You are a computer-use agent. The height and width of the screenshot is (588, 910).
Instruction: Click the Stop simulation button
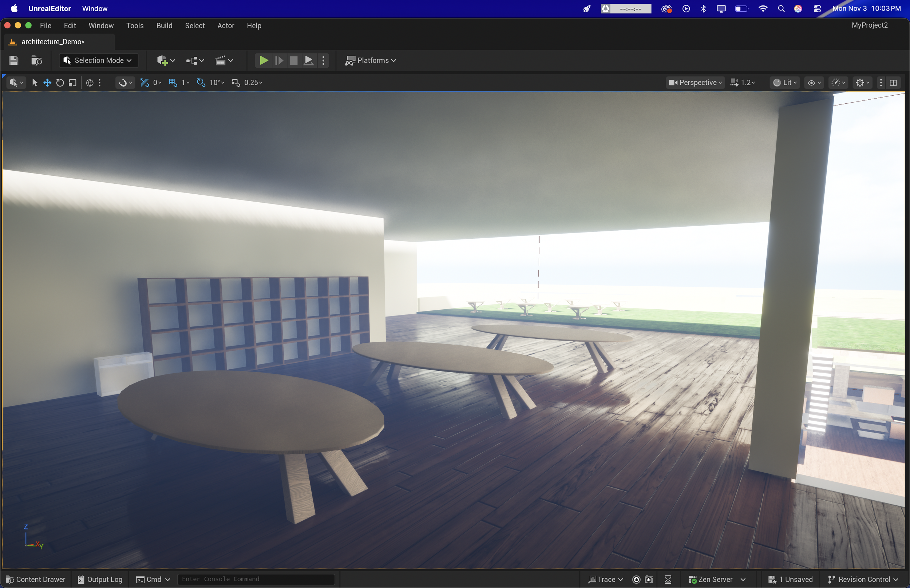point(293,60)
